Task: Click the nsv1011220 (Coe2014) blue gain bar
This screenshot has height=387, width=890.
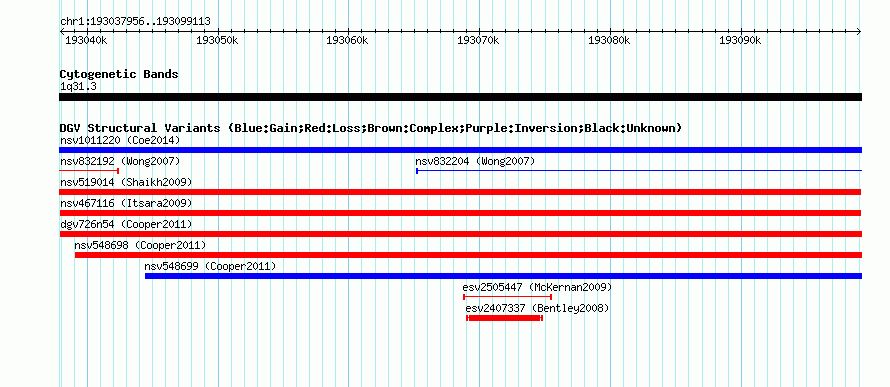Action: click(460, 150)
